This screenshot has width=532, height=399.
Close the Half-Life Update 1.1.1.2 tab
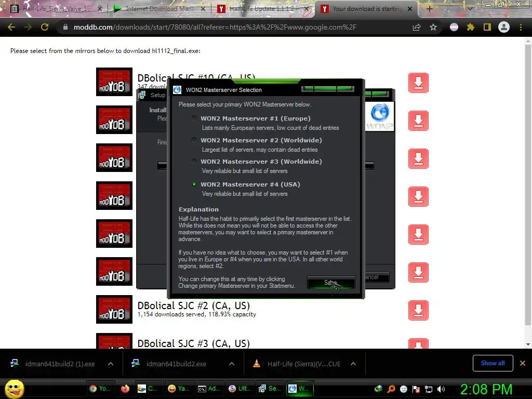coord(307,9)
